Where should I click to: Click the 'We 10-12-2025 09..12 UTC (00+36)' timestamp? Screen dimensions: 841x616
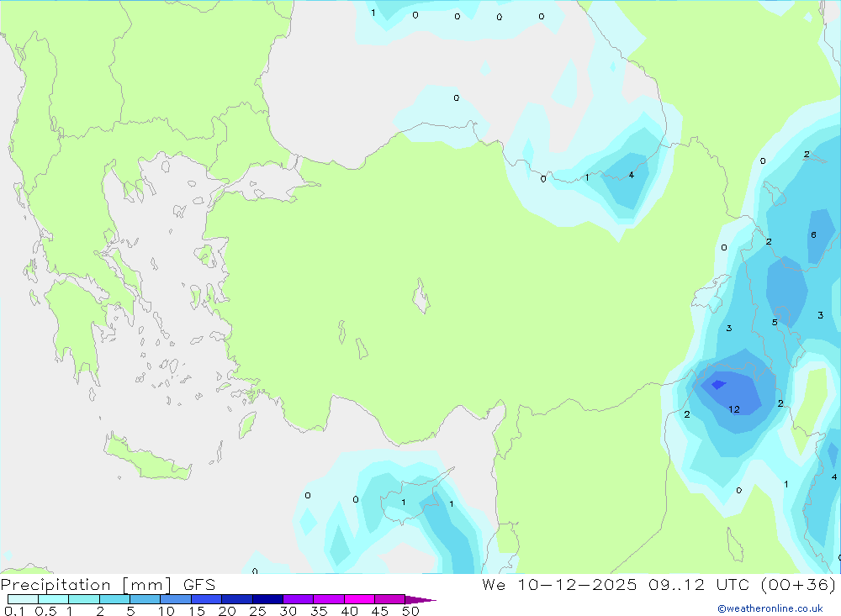pos(659,585)
